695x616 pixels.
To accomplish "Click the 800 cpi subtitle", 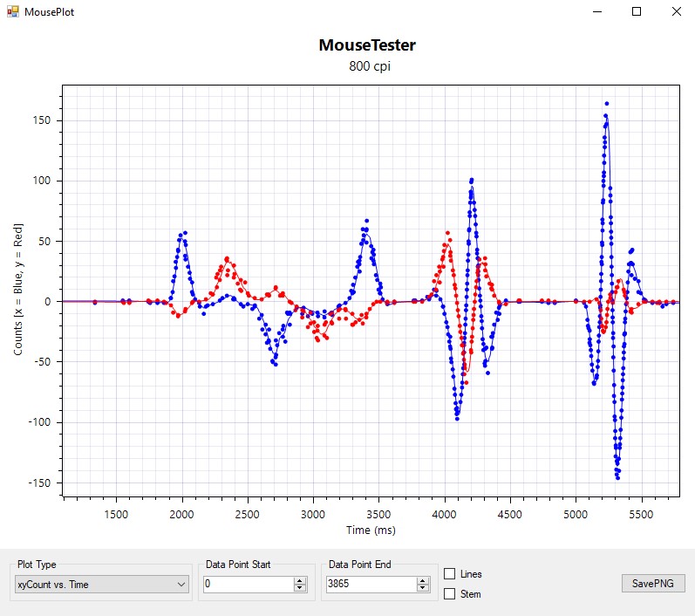I will pyautogui.click(x=366, y=67).
